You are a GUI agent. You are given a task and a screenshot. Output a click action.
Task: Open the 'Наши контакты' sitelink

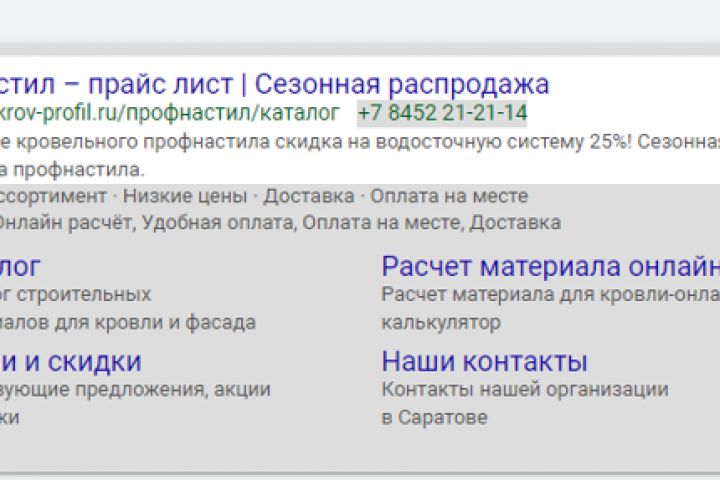tap(484, 361)
